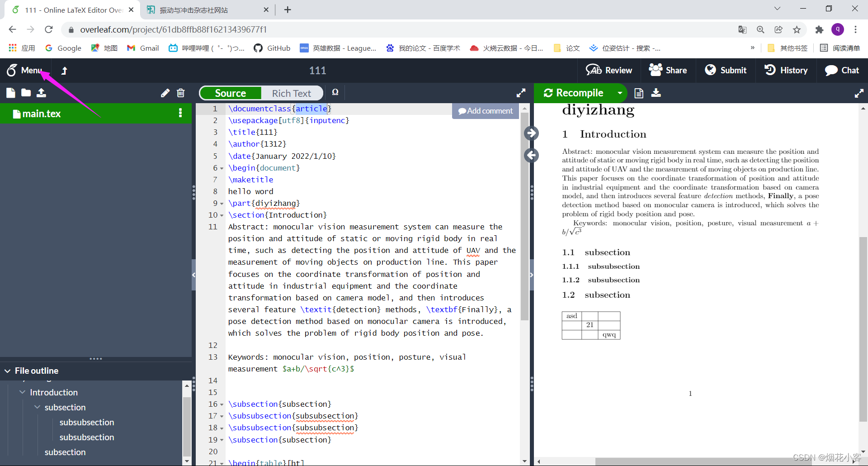
Task: Create a new file with the file icon
Action: [x=11, y=93]
